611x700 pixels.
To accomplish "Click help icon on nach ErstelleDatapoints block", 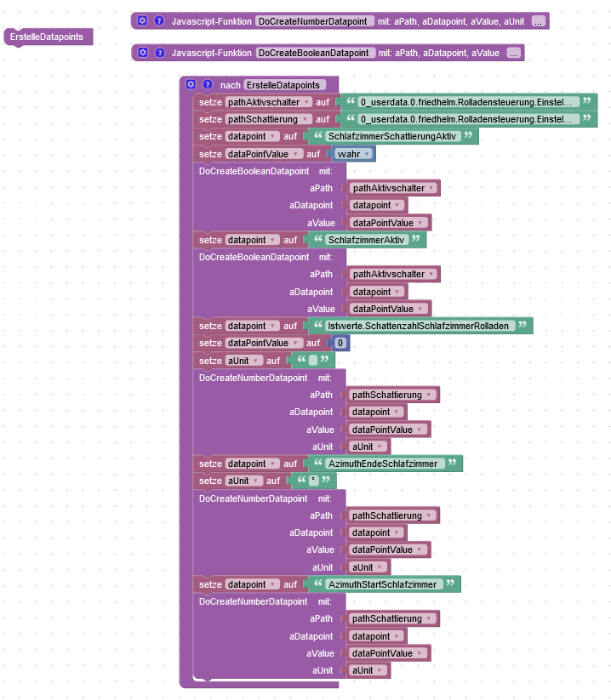I will (x=208, y=84).
